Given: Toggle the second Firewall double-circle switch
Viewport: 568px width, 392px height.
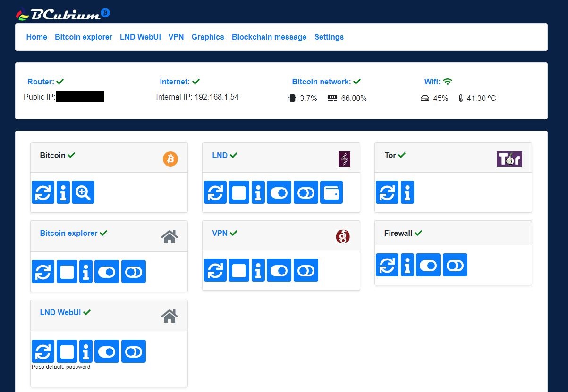Looking at the screenshot, I should [455, 265].
